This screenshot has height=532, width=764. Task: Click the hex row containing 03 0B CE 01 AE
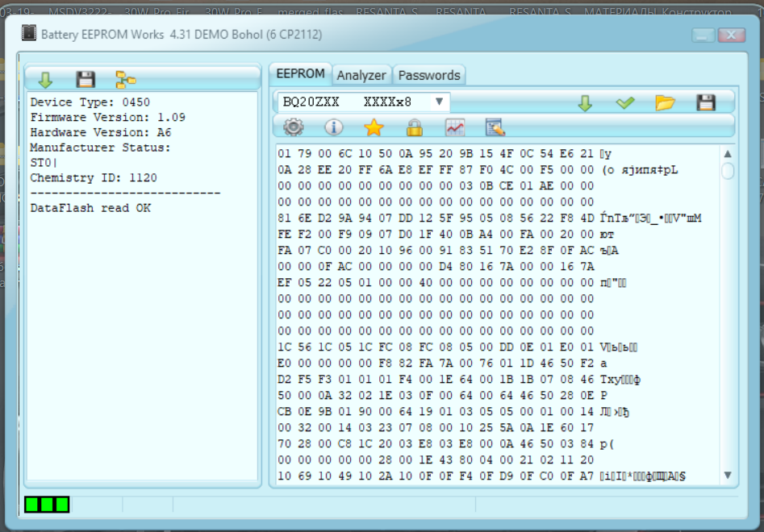(436, 186)
